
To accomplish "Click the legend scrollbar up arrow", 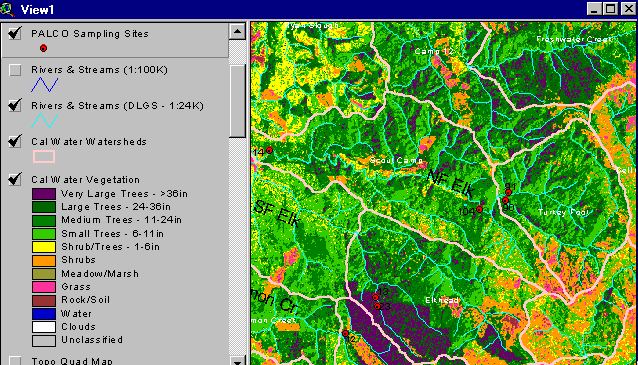I will (237, 31).
